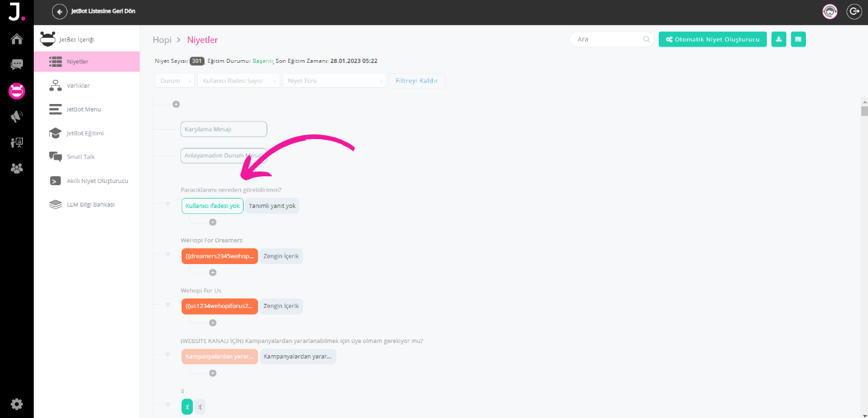Image resolution: width=868 pixels, height=418 pixels.
Task: Open the megaphone campaigns icon
Action: pos(17,117)
